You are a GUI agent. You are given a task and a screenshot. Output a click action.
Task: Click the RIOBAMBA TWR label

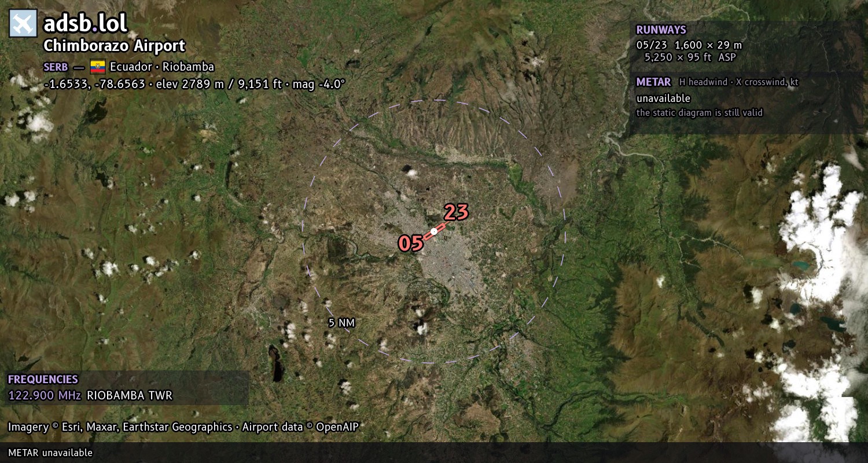130,396
